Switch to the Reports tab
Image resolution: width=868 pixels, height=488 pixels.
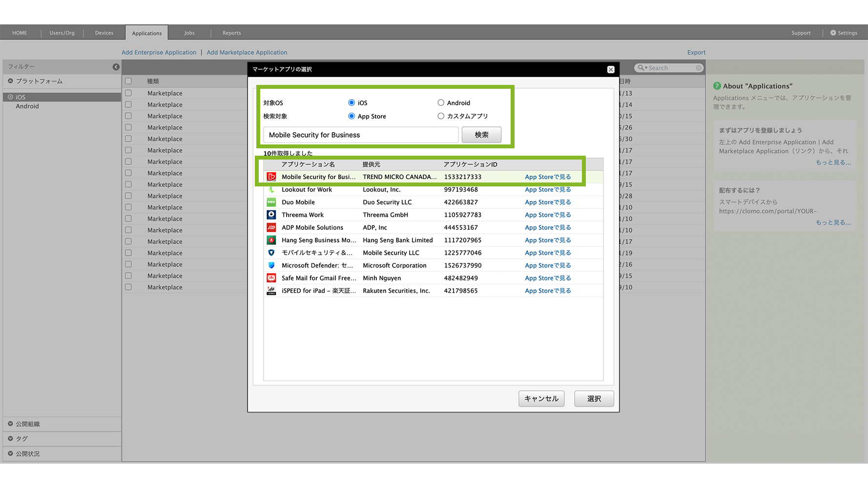click(x=231, y=33)
